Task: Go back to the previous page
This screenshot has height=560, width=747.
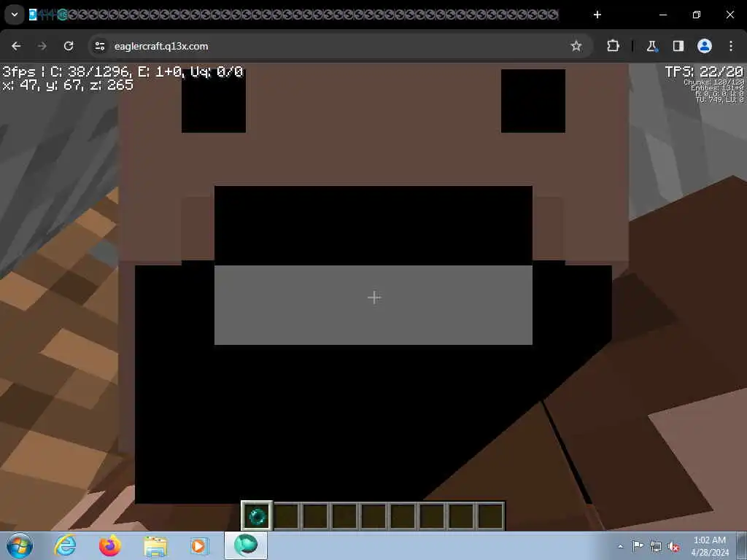Action: point(16,46)
